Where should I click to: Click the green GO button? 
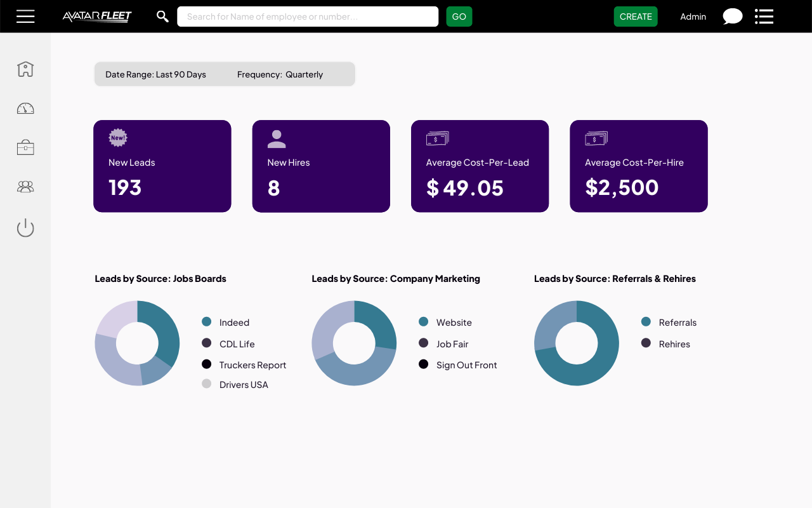pos(459,17)
